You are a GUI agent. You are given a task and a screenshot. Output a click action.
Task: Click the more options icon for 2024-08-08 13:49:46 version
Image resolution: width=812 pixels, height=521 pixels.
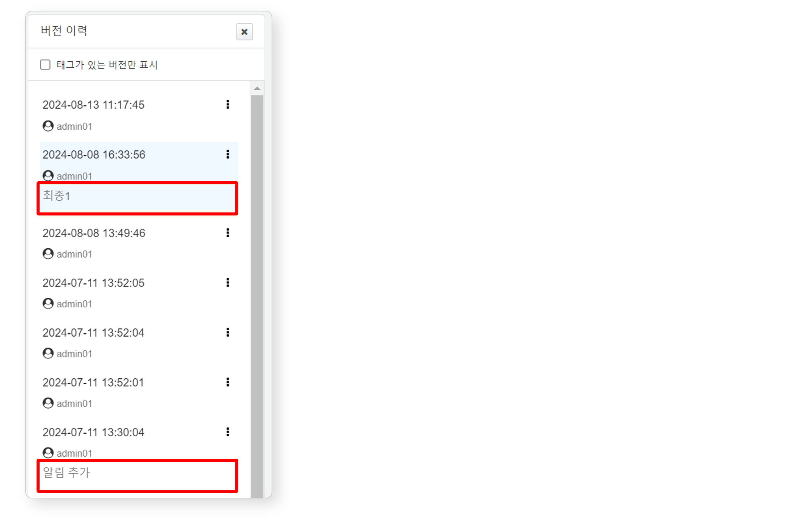[x=227, y=233]
